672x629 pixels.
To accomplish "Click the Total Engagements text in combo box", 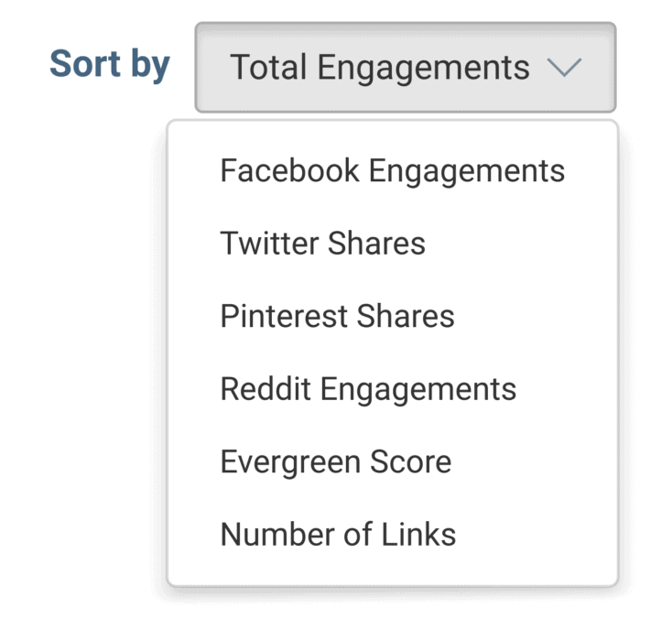I will [x=380, y=67].
